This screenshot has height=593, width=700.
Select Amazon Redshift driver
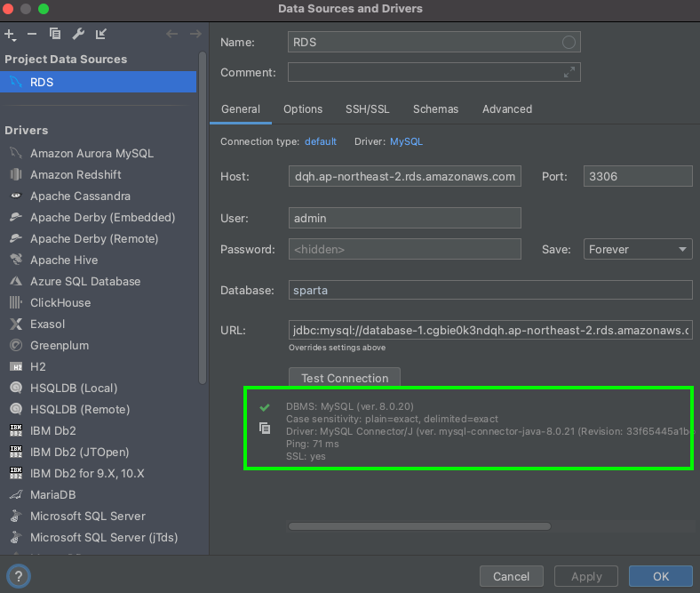pyautogui.click(x=99, y=175)
